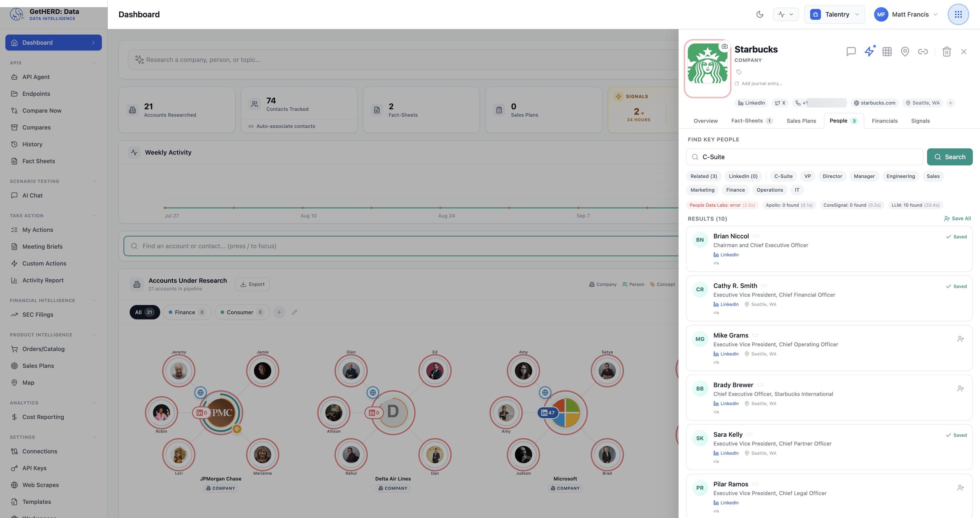Viewport: 980px width, 518px height.
Task: Delete Starbucks with the trash icon
Action: [x=947, y=51]
